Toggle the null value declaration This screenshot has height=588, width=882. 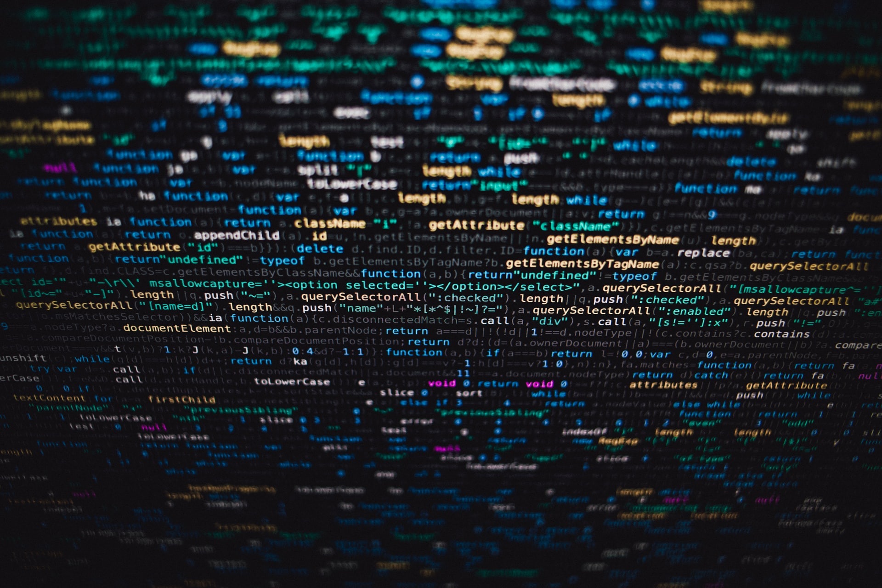[x=49, y=170]
